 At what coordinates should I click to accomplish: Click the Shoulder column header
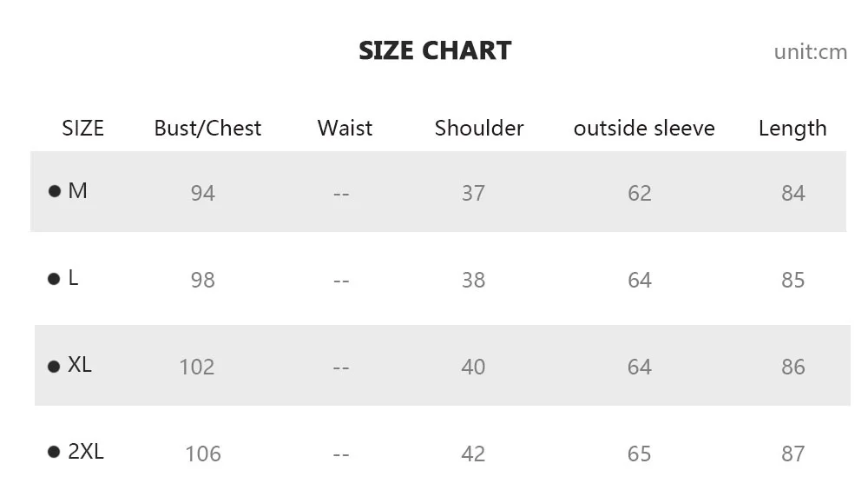tap(479, 128)
